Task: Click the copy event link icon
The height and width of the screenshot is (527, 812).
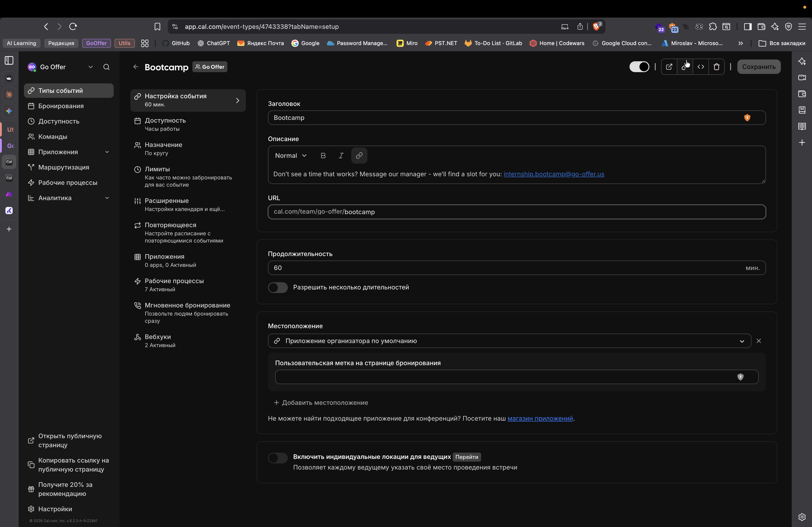Action: (684, 67)
